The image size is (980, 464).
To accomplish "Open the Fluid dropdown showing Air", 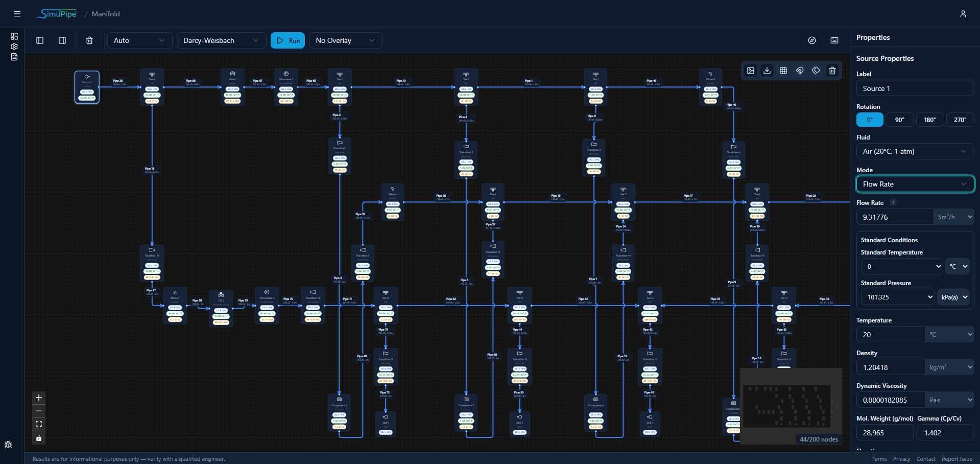I will click(x=915, y=151).
